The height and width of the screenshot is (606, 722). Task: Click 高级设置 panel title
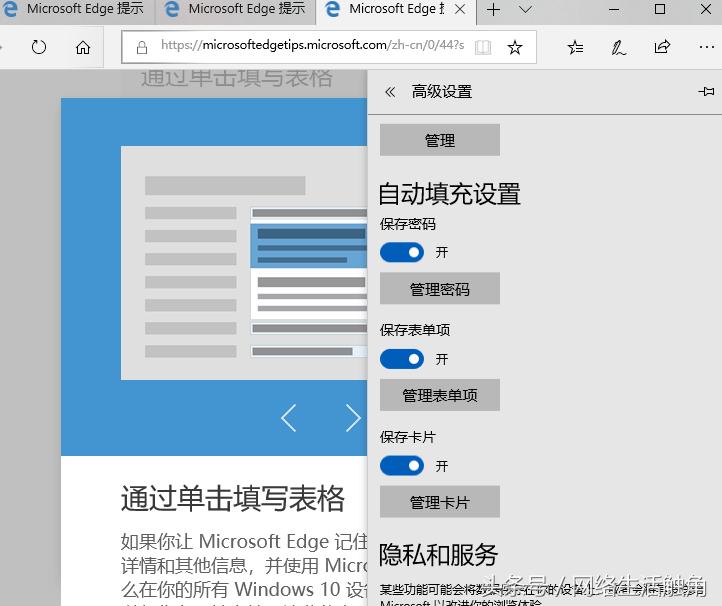(x=442, y=92)
